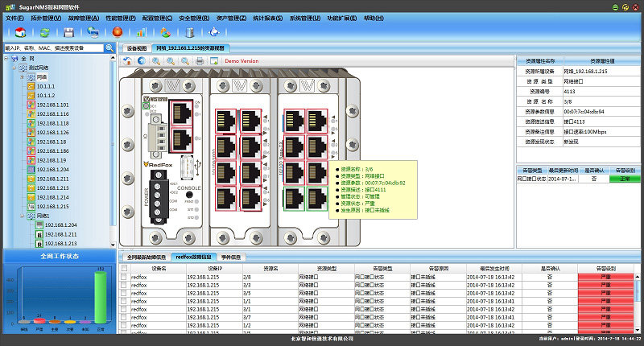This screenshot has height=346, width=644.
Task: Click the 设备IP column header in alarm table
Action: (214, 269)
